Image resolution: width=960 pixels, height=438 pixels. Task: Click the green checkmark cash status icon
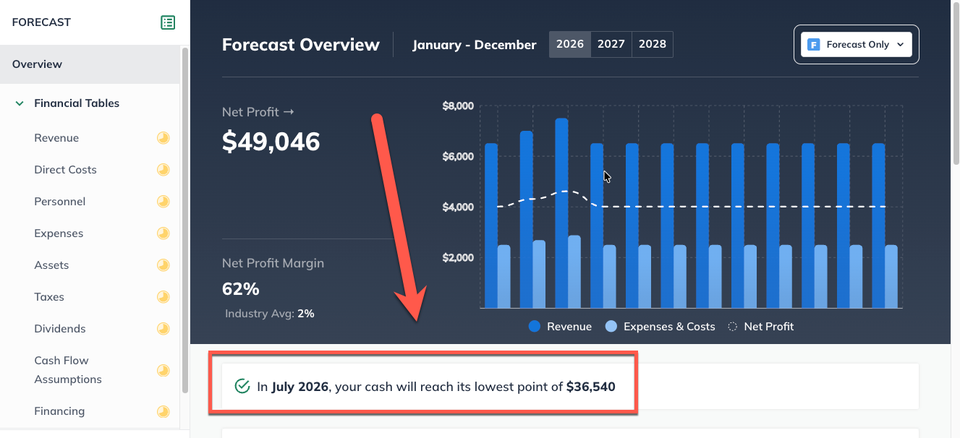point(242,387)
